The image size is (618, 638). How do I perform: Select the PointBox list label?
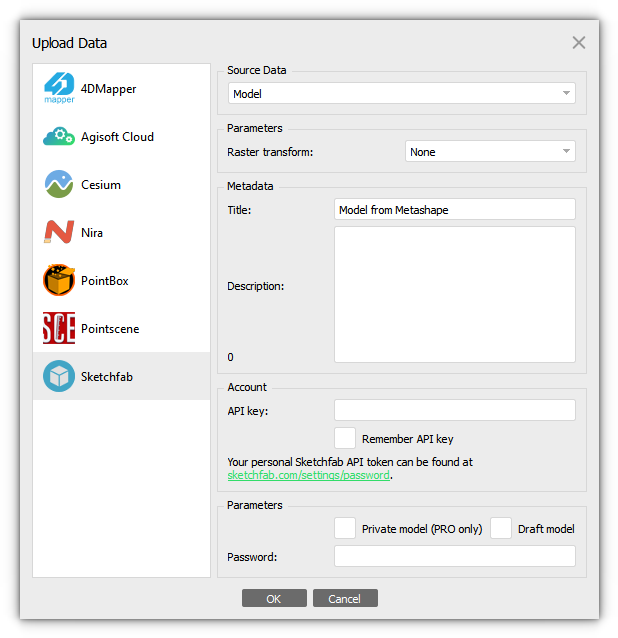(x=105, y=281)
